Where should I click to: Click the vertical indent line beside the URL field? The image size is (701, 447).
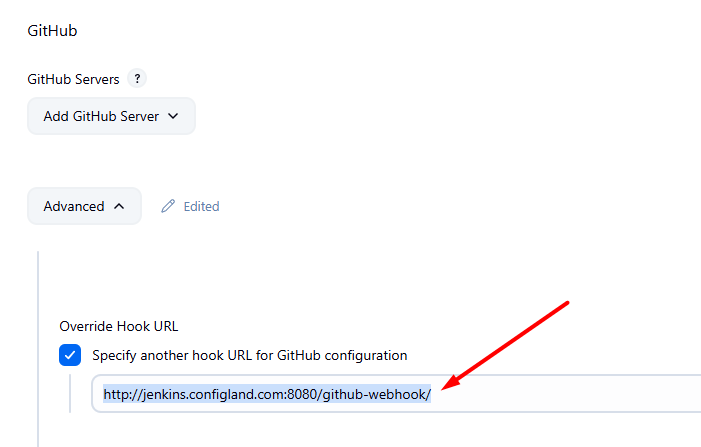point(70,394)
